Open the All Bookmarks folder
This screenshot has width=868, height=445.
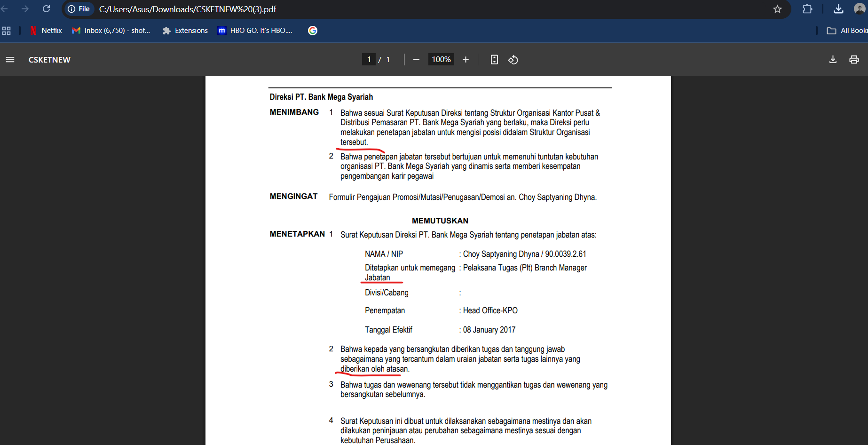(x=847, y=31)
